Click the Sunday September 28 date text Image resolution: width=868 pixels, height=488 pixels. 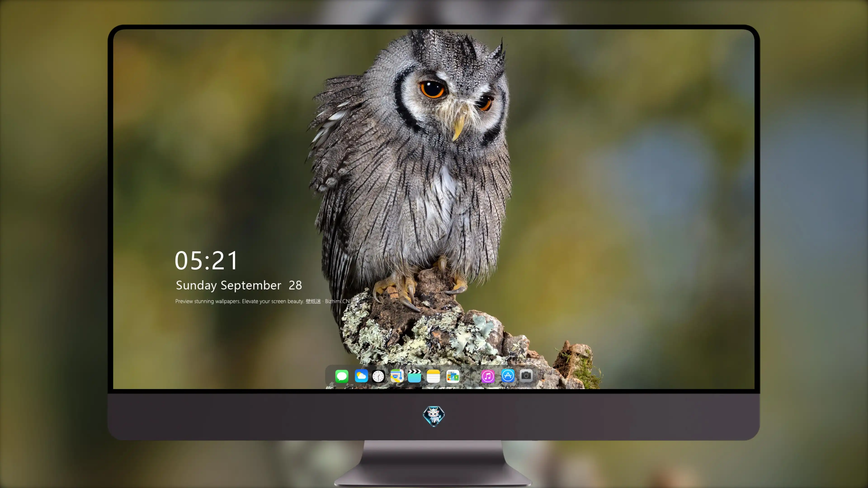tap(239, 286)
